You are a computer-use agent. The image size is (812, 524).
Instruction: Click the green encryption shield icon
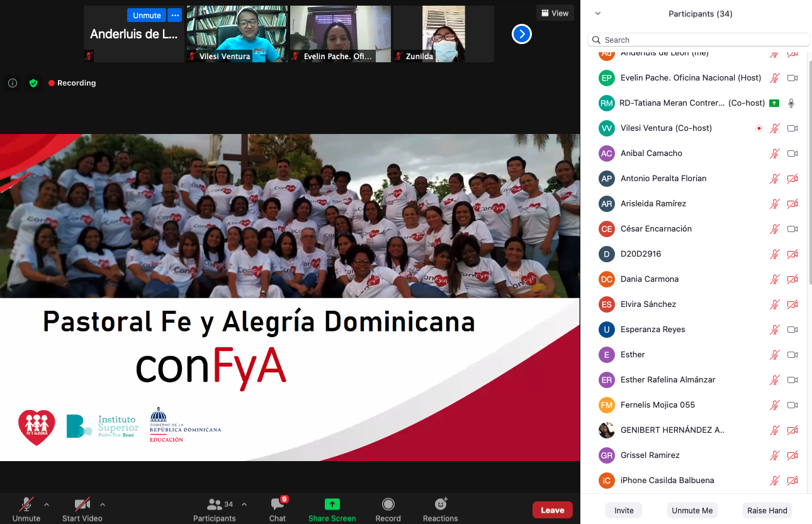click(x=33, y=83)
